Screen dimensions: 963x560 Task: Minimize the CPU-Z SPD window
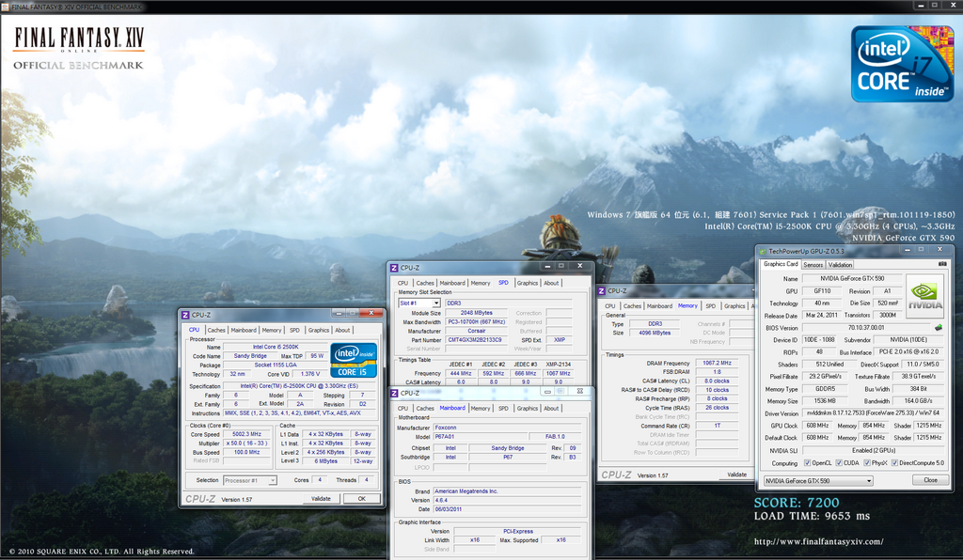(x=547, y=266)
